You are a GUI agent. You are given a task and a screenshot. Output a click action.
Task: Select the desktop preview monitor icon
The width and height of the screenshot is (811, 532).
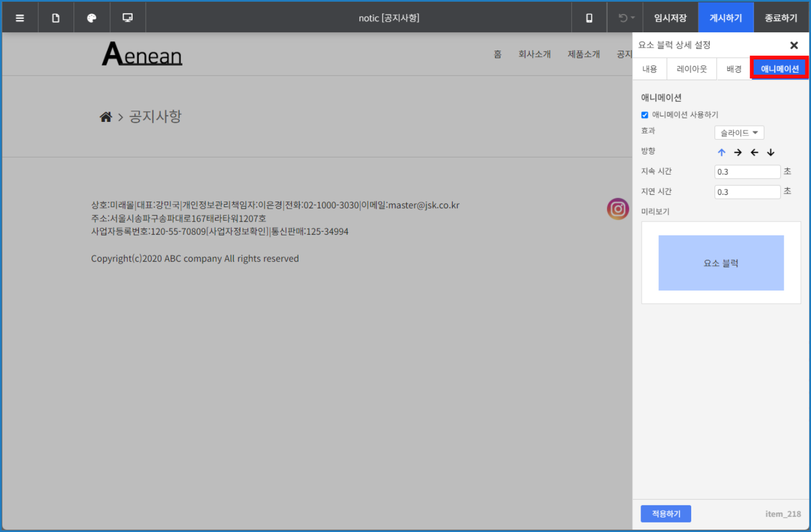coord(127,17)
